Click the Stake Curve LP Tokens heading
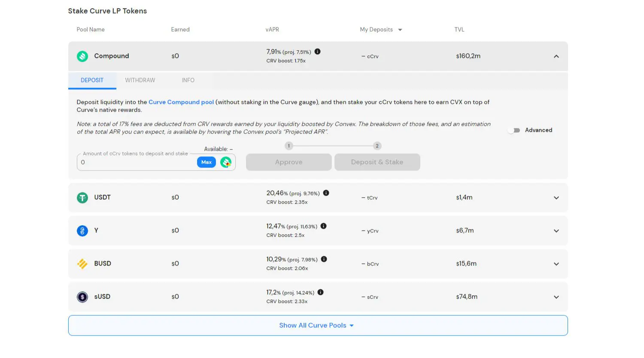 coord(107,11)
